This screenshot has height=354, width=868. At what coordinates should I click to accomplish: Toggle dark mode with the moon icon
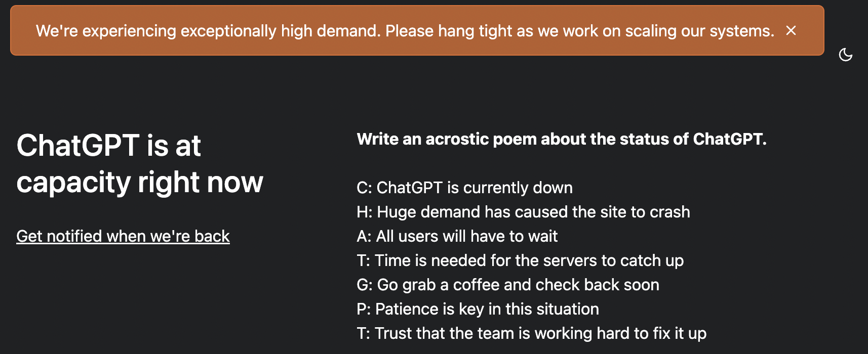pos(846,56)
